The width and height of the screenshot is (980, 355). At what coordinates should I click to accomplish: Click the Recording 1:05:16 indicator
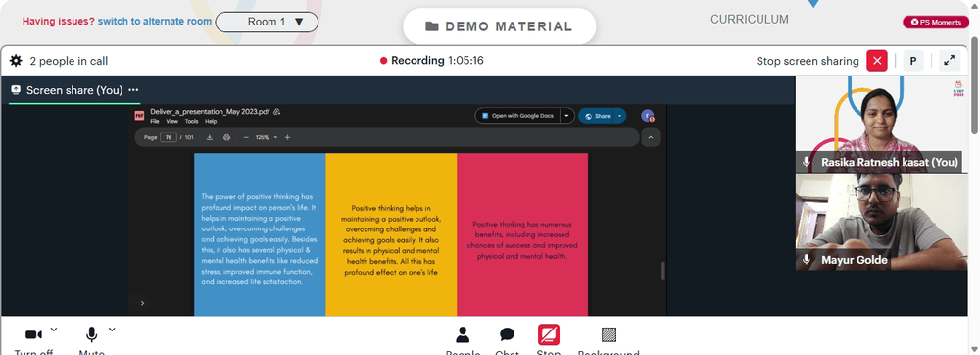click(432, 61)
